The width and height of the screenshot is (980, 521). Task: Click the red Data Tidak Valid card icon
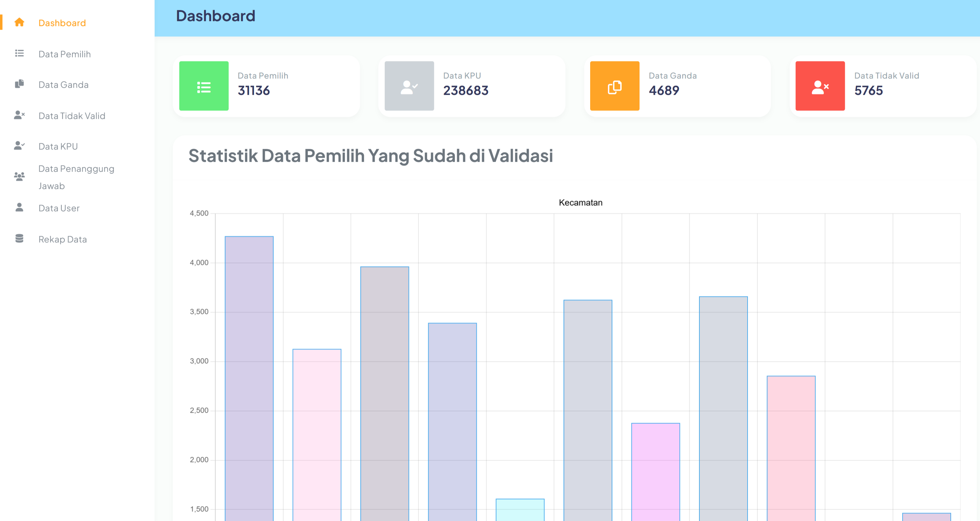coord(820,86)
